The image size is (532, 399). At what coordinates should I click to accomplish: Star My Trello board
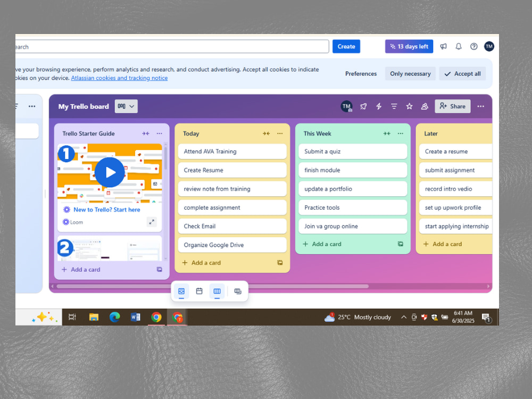[409, 106]
